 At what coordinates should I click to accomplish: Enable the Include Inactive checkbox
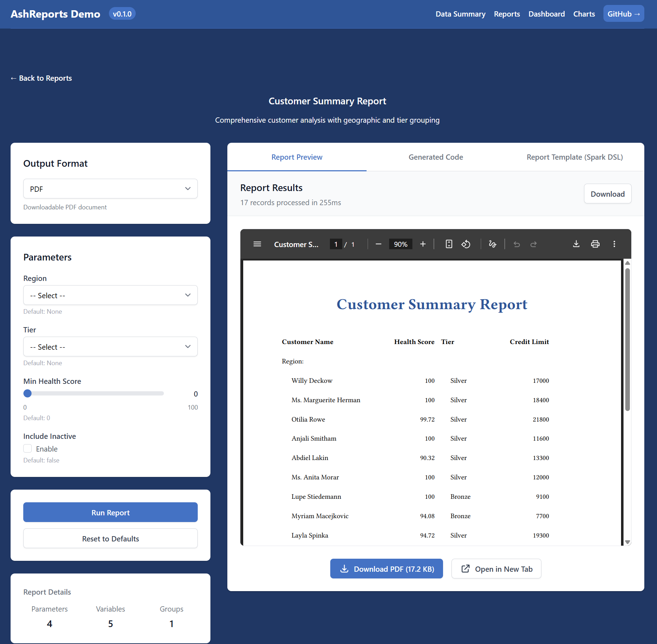click(27, 448)
